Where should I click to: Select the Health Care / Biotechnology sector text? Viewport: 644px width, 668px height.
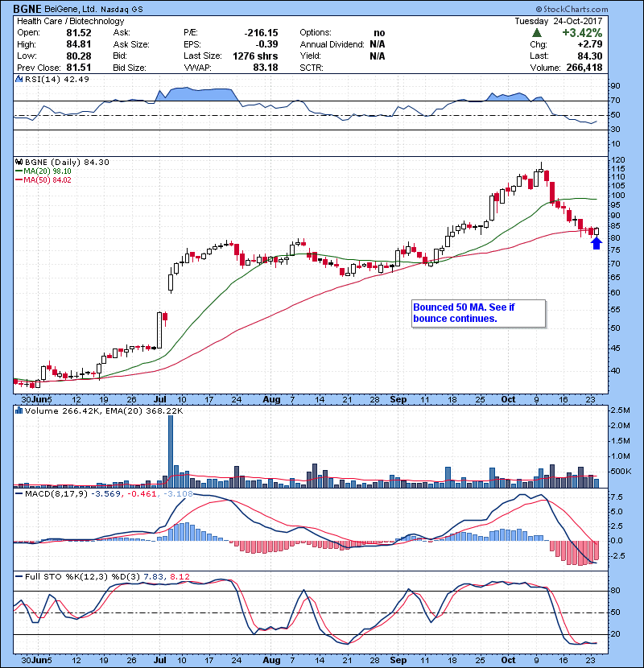[x=71, y=21]
